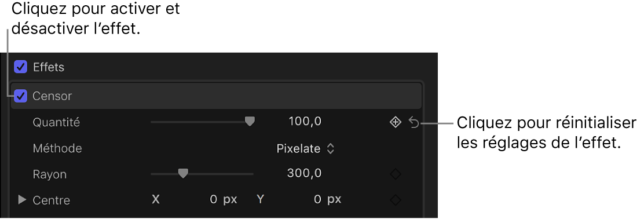This screenshot has height=219, width=644.
Task: Toggle the Censor effect checkbox
Action: 20,96
